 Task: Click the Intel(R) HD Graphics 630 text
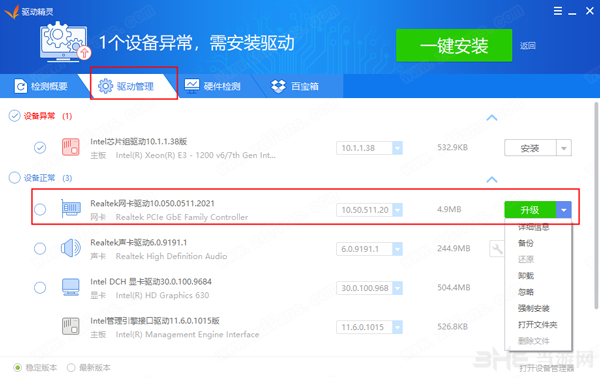162,295
